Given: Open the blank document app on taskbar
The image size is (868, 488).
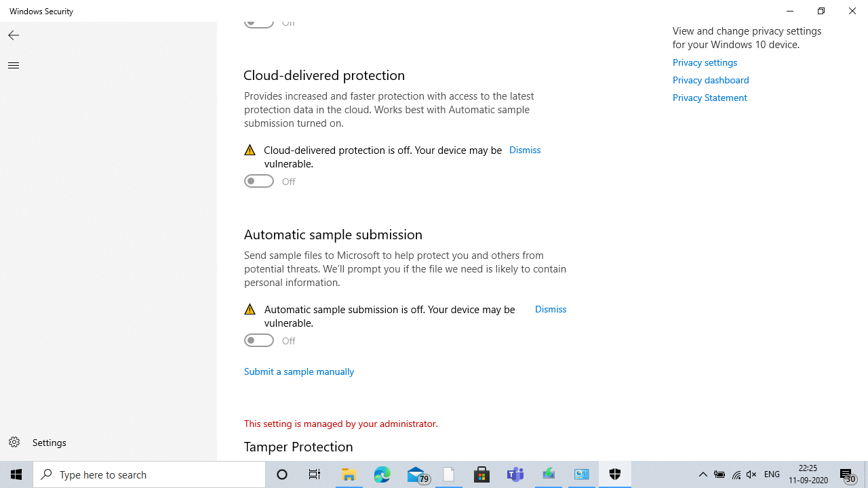Looking at the screenshot, I should (448, 474).
